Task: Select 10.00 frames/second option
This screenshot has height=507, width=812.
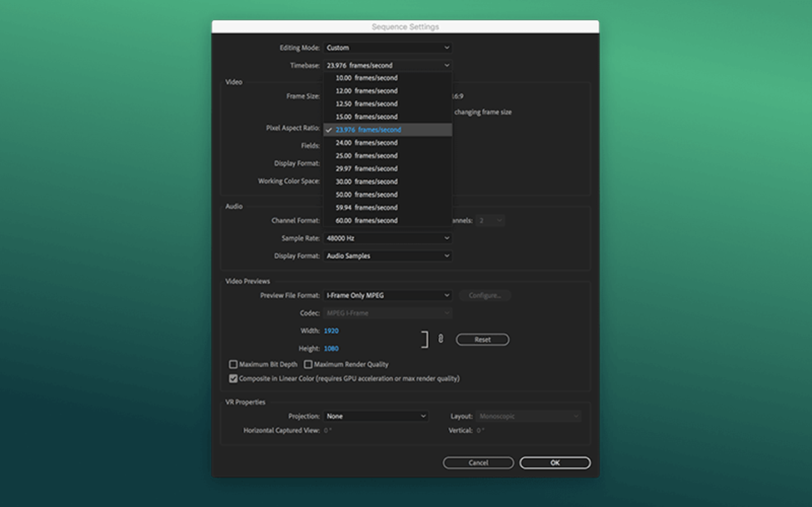Action: [x=388, y=78]
